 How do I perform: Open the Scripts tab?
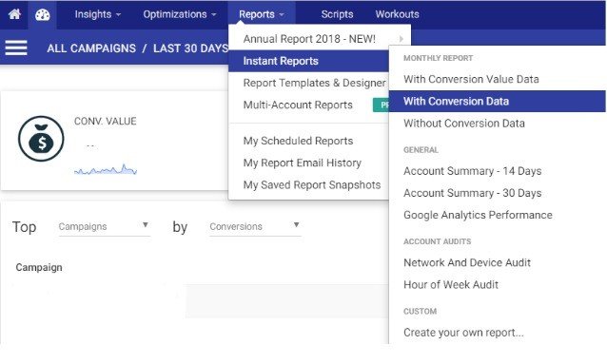click(337, 14)
